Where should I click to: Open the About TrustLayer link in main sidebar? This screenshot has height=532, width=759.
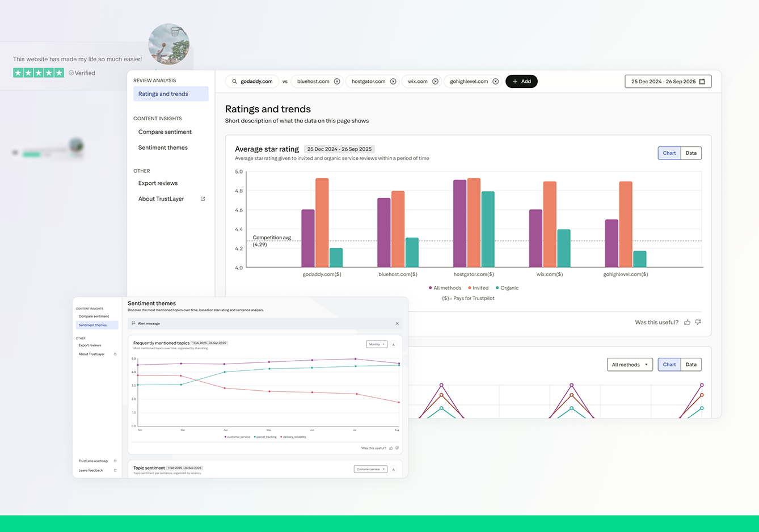coord(161,199)
